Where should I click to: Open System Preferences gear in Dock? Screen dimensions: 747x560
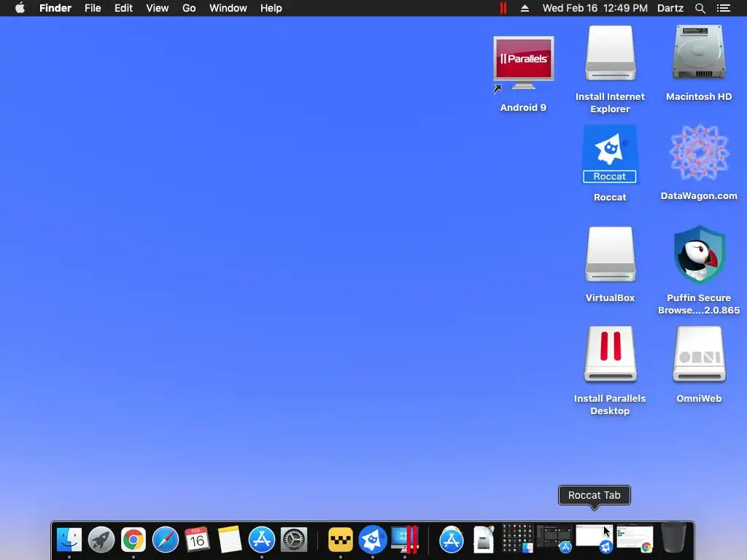coord(294,540)
